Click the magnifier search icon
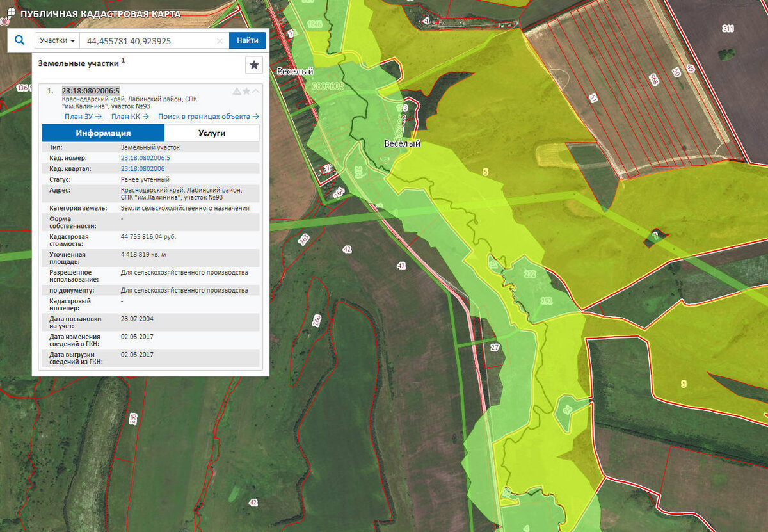The image size is (768, 532). [20, 40]
